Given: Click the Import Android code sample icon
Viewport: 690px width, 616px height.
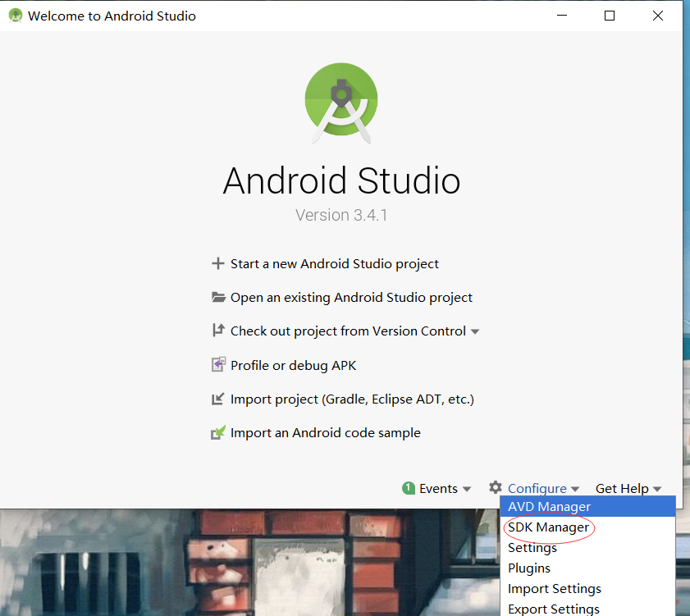Looking at the screenshot, I should [218, 432].
